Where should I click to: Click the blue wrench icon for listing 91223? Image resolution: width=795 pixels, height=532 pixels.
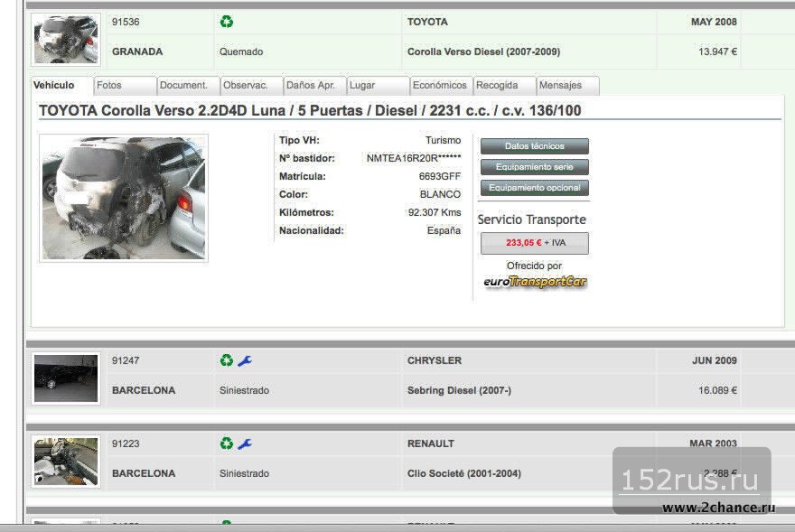245,443
